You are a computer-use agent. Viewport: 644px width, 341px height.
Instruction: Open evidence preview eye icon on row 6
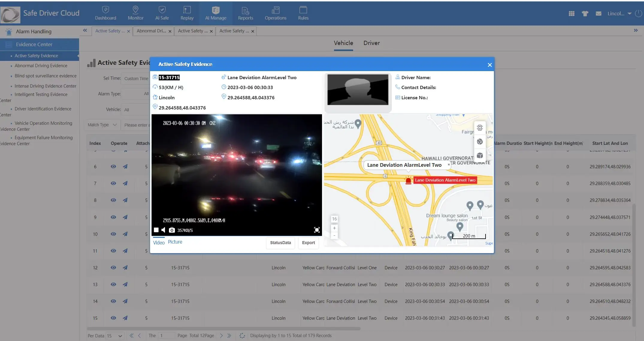click(x=113, y=166)
